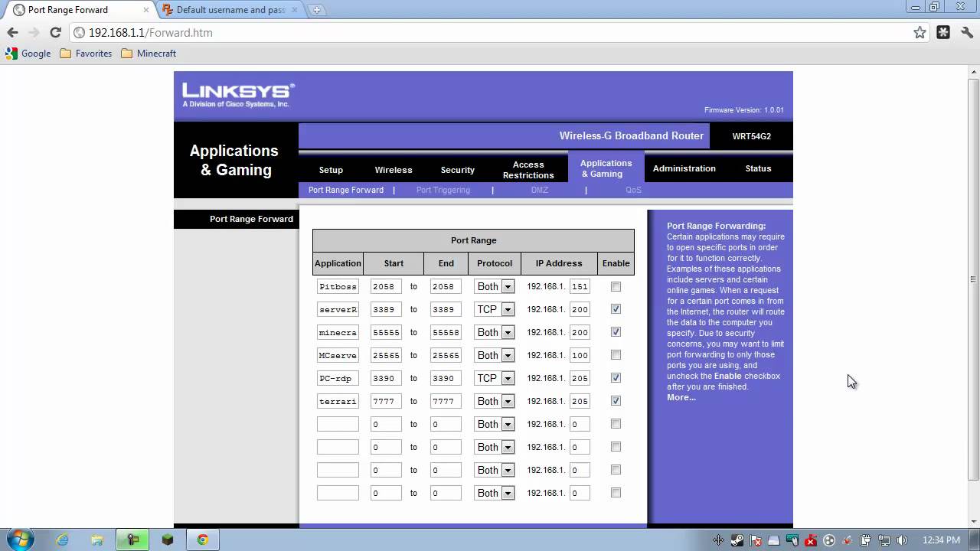Bookmark this page with the star icon
The image size is (980, 551).
pyautogui.click(x=920, y=32)
